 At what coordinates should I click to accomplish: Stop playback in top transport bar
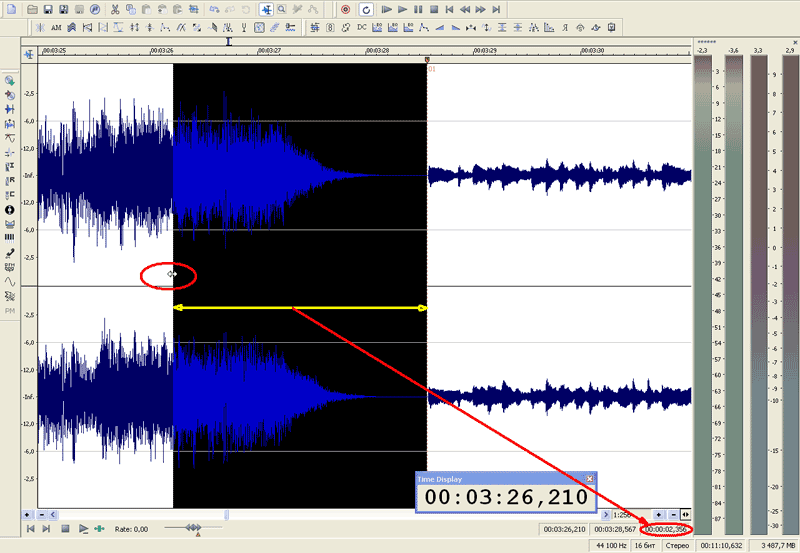tap(434, 9)
